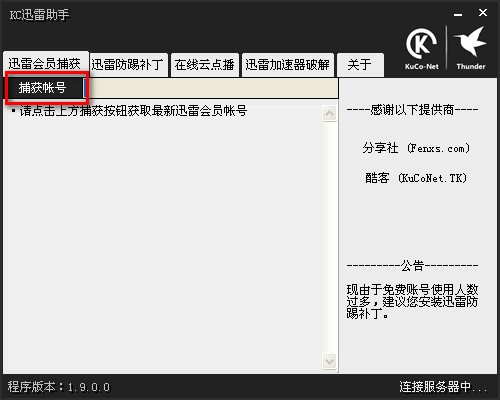Minimize the KC迅雷助手 window
This screenshot has width=500, height=400.
click(x=458, y=14)
